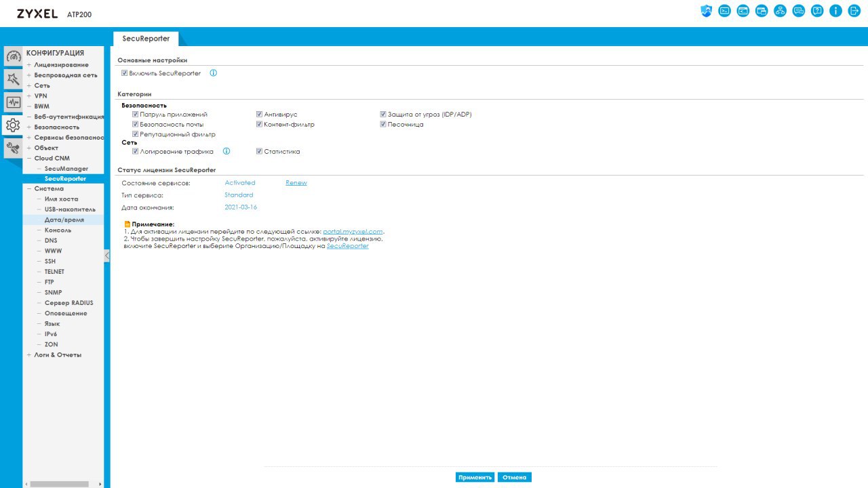Expand the Объект tree node
The height and width of the screenshot is (488, 868).
[x=28, y=148]
